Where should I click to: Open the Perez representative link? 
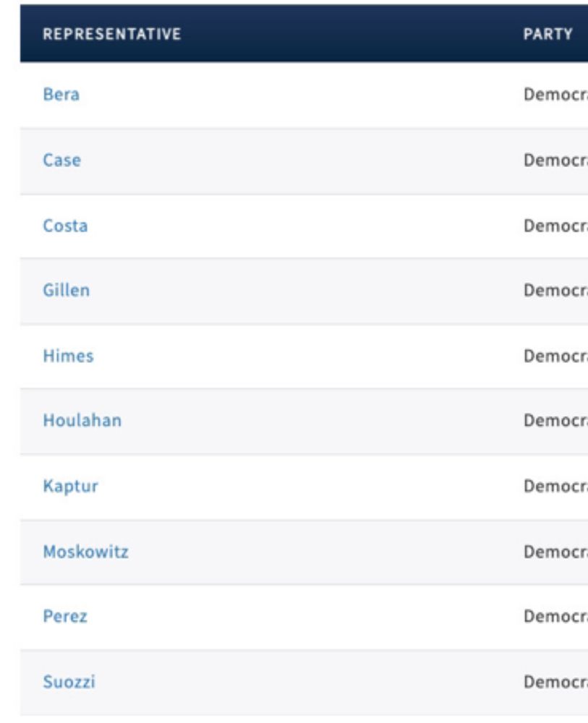(x=64, y=617)
